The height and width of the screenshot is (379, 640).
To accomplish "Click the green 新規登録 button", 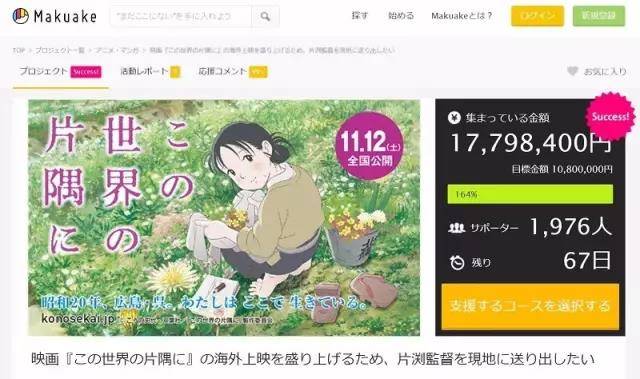I will pos(599,16).
